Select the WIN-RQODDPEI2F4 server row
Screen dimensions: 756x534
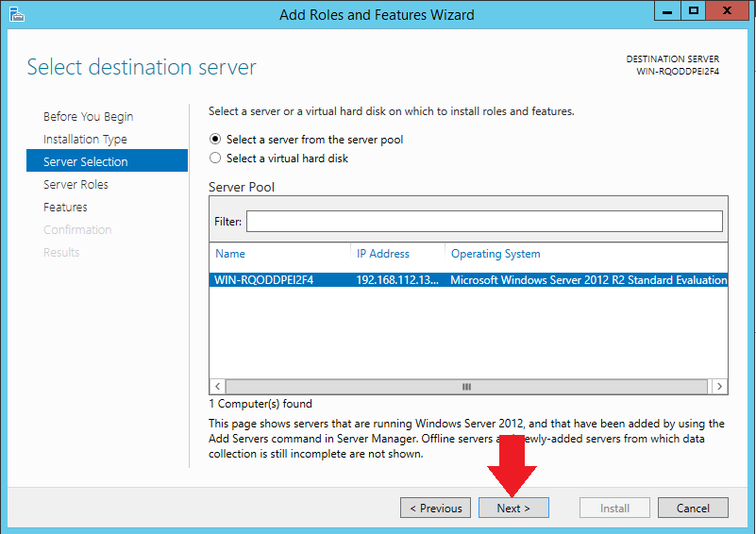coord(468,280)
